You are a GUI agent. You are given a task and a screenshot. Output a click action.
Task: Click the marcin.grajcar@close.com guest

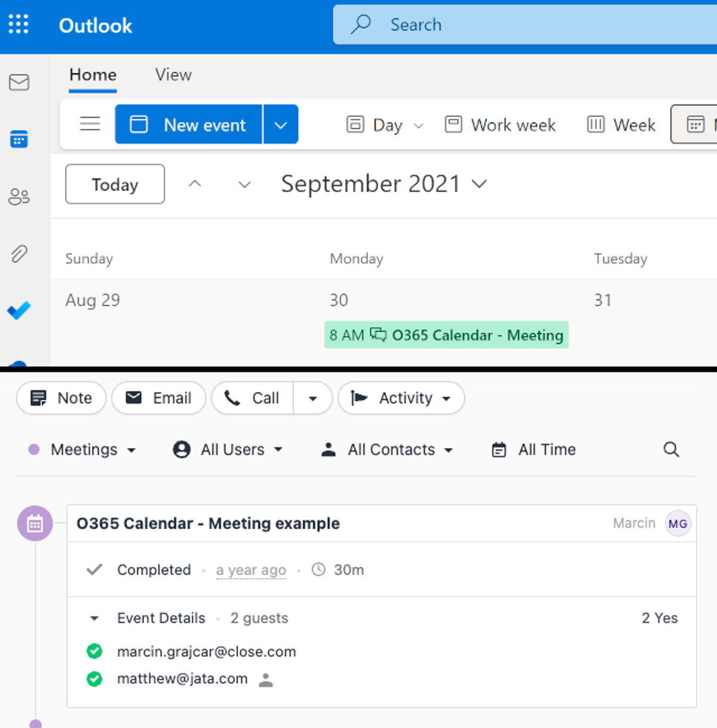(207, 651)
